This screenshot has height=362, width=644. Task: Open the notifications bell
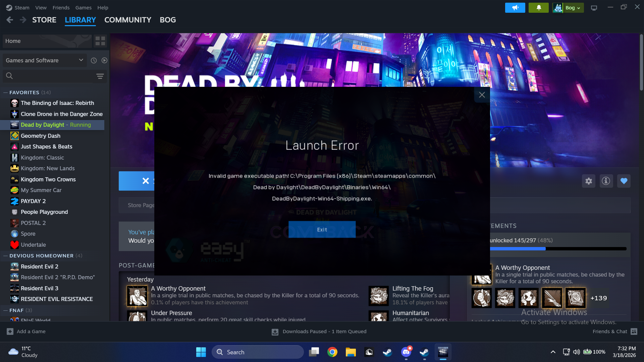pos(538,8)
